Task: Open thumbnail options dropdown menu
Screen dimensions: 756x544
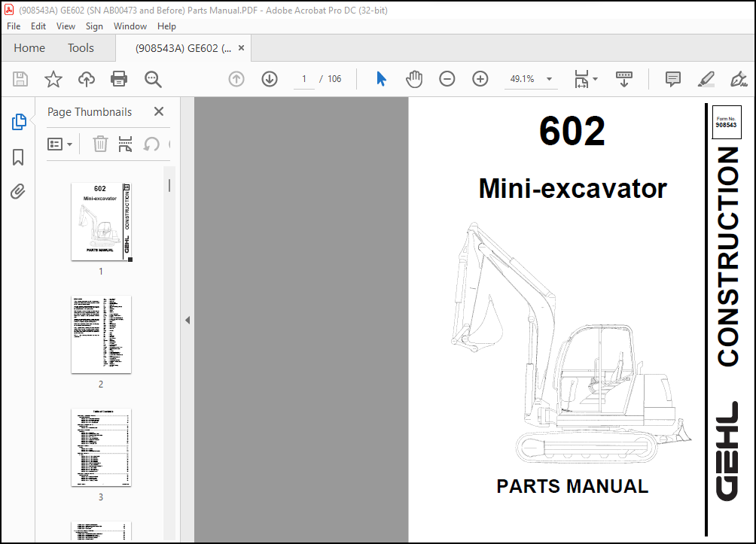Action: click(x=59, y=144)
